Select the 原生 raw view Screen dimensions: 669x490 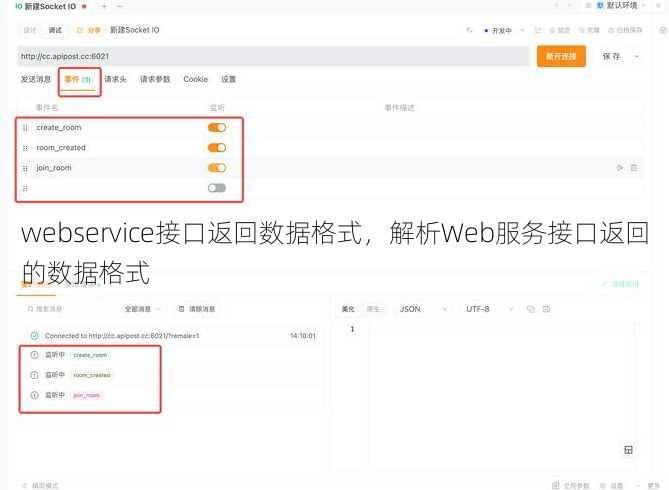pyautogui.click(x=375, y=309)
